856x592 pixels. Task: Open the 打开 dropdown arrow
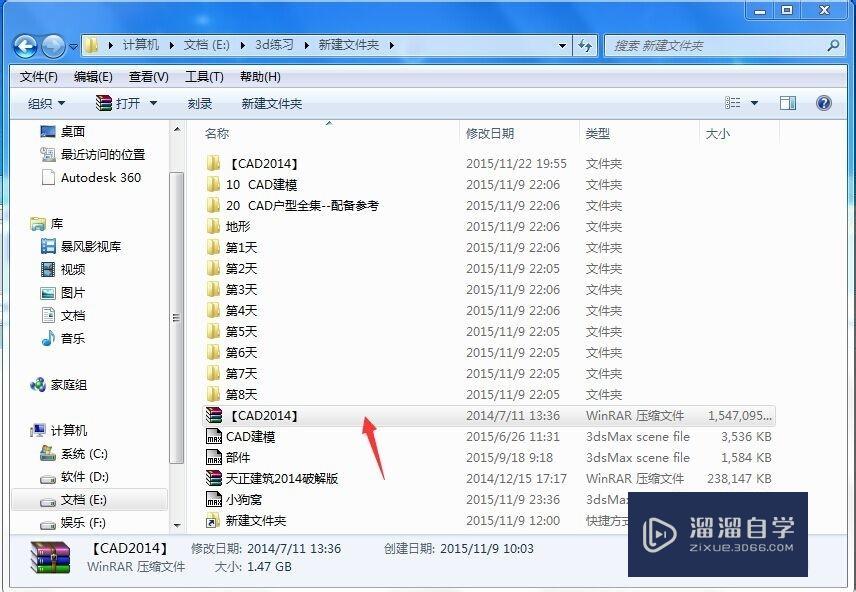tap(152, 102)
